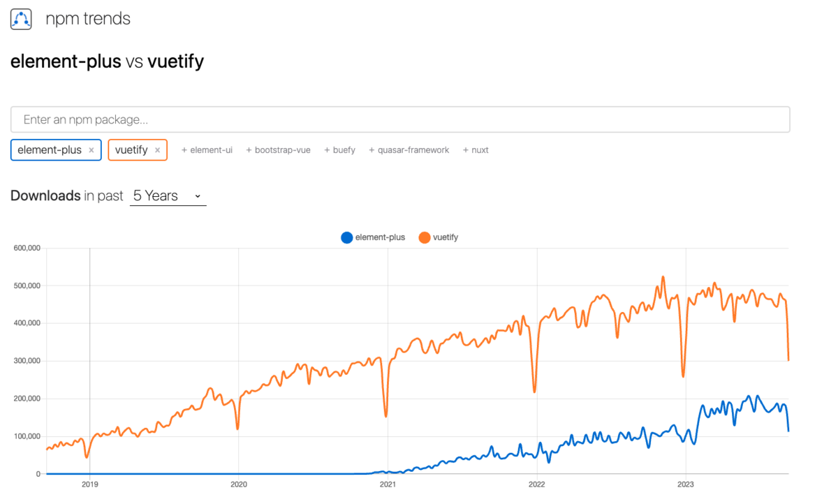Add quasar-framework to the comparison
Screen dimensions: 838x504
(x=409, y=150)
